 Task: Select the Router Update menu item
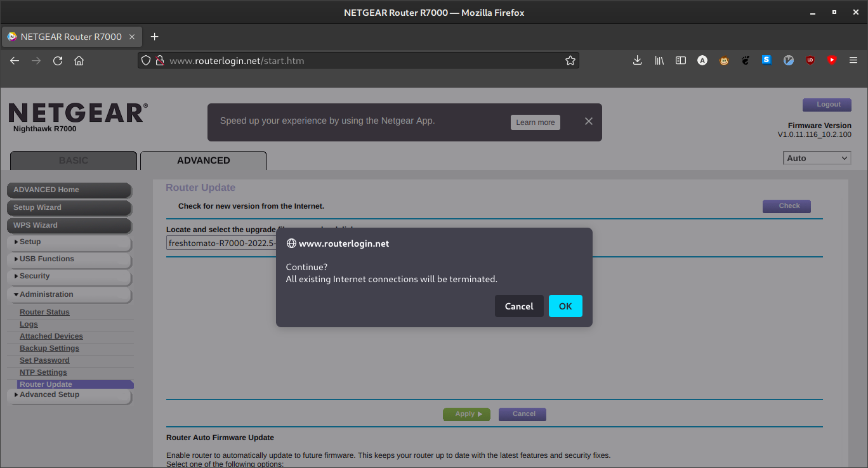[x=76, y=384]
